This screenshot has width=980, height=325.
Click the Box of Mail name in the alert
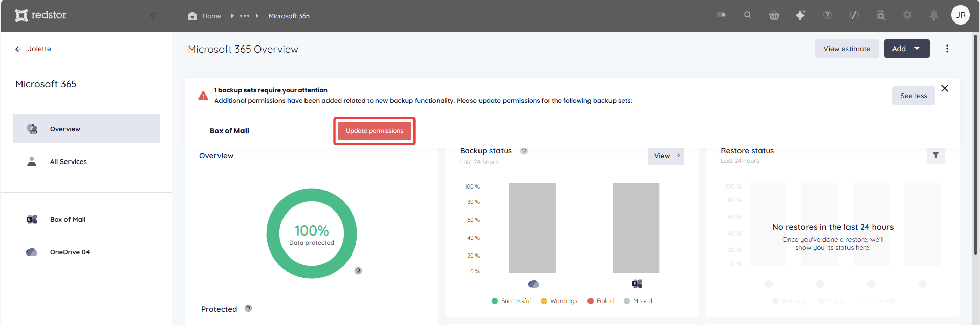(229, 131)
